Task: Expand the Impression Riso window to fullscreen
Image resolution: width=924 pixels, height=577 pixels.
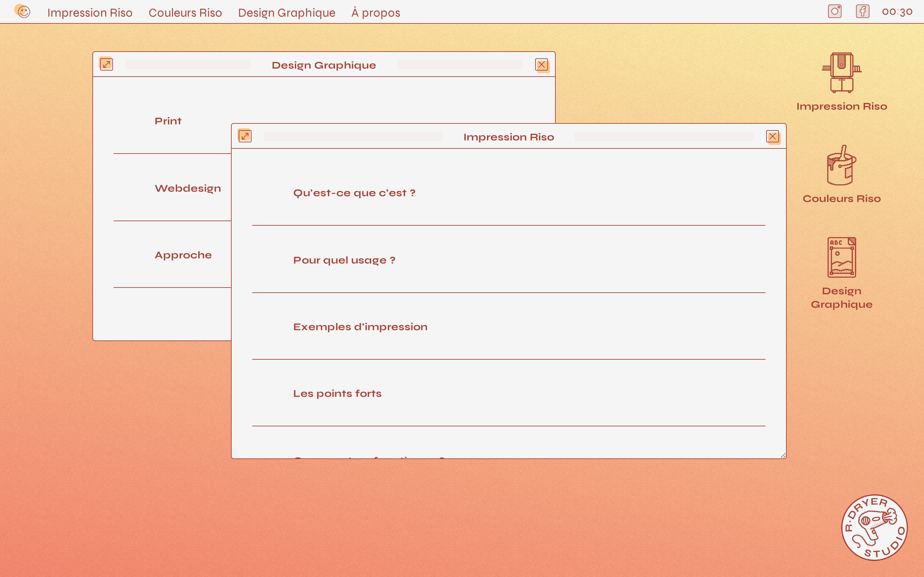Action: click(x=245, y=136)
